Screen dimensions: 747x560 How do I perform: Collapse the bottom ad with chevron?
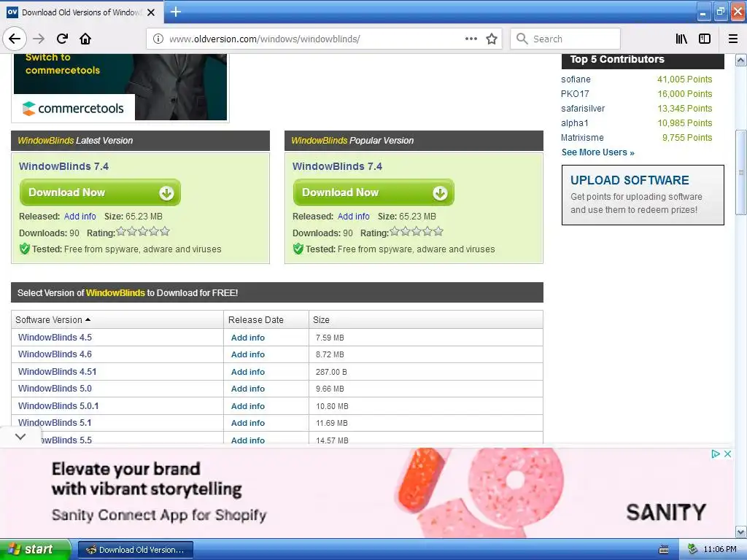(20, 436)
